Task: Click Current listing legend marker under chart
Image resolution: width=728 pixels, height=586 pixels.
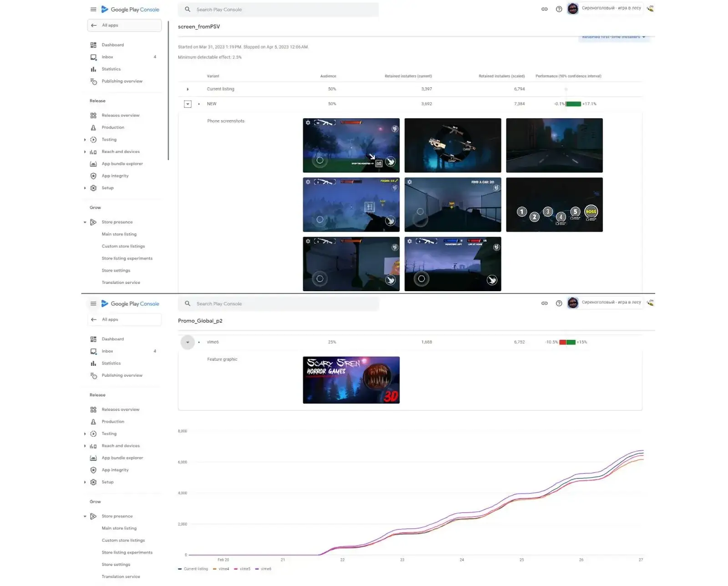Action: 180,569
